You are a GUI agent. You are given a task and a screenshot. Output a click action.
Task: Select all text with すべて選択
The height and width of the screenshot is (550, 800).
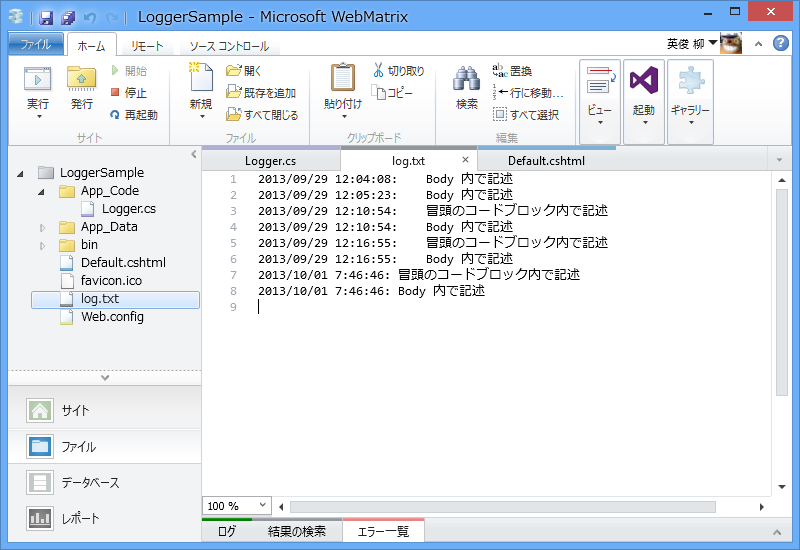(x=526, y=115)
